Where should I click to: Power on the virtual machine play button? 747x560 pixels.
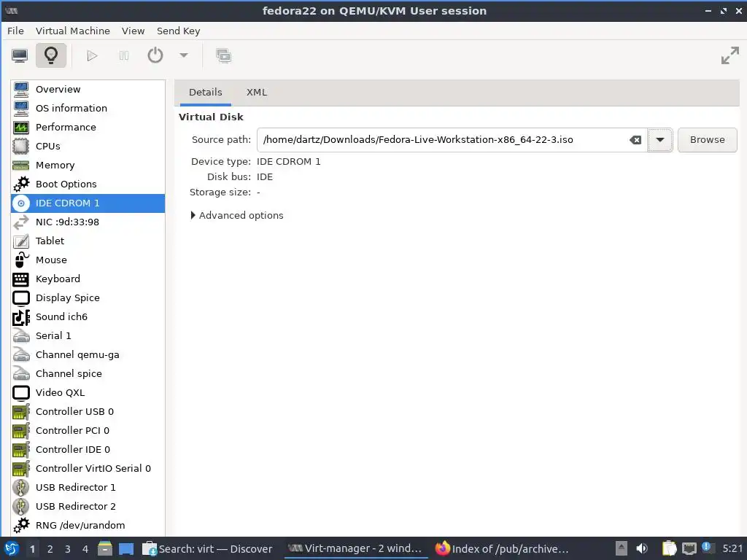[92, 55]
